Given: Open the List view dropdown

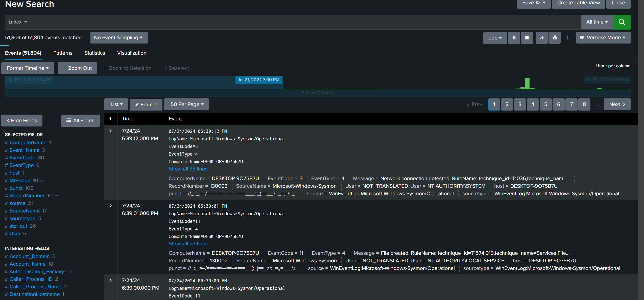Looking at the screenshot, I should (116, 104).
